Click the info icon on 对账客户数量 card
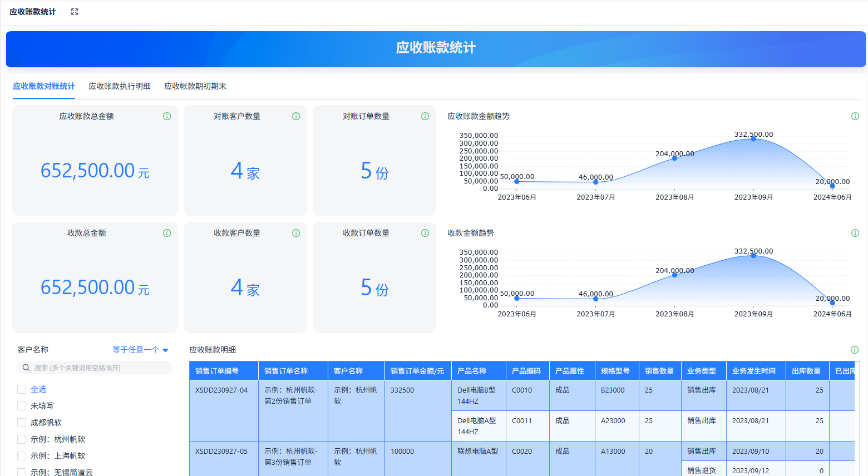The height and width of the screenshot is (476, 868). 295,116
